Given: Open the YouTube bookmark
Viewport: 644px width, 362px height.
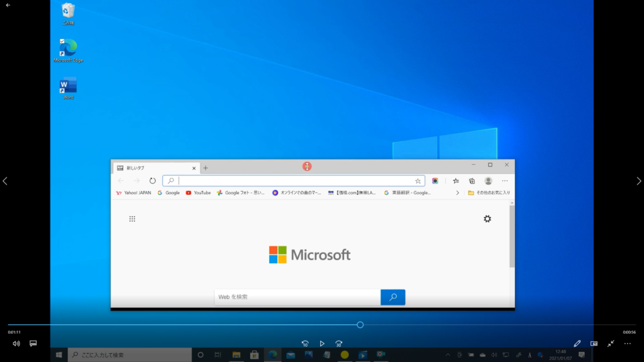Looking at the screenshot, I should tap(198, 193).
